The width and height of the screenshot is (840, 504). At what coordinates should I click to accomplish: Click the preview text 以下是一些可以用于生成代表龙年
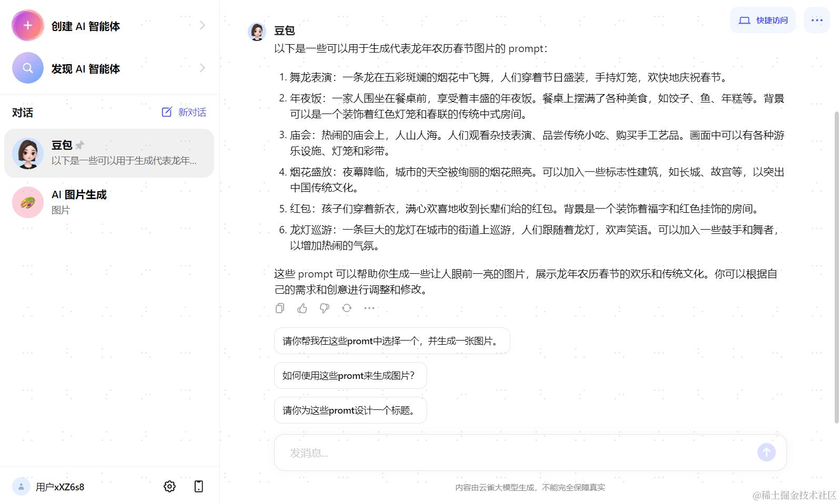(x=124, y=160)
